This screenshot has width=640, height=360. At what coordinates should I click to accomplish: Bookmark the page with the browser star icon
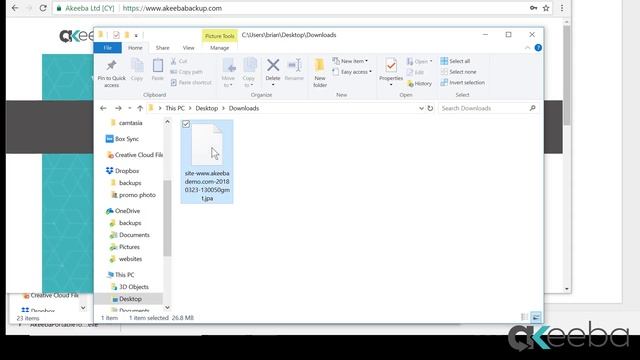(x=546, y=8)
